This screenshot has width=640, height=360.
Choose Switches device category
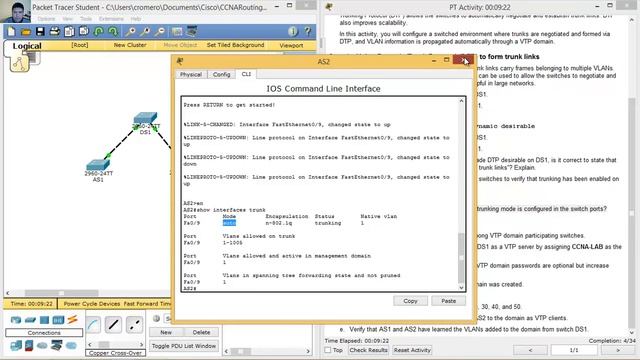(30, 320)
